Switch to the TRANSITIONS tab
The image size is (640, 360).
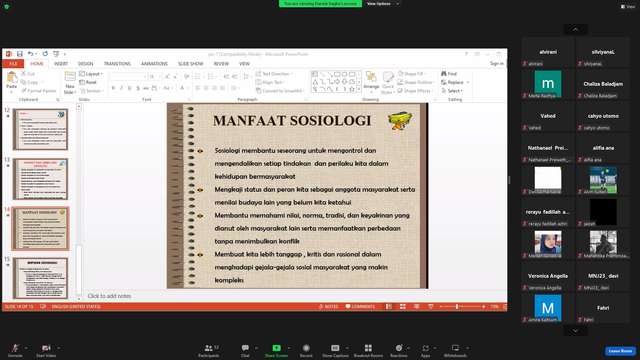(x=117, y=64)
